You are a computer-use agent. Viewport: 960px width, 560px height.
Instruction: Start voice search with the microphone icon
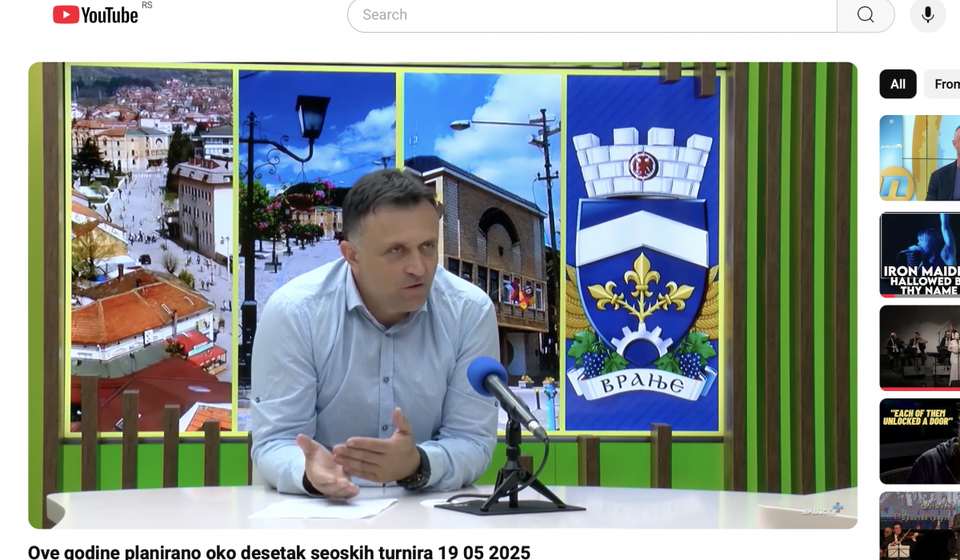(x=928, y=15)
